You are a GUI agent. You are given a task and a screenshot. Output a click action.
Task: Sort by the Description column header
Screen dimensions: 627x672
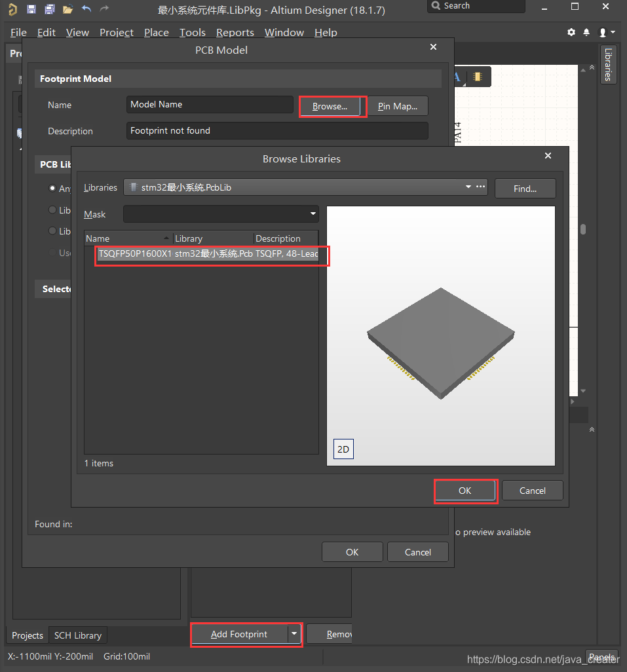tap(286, 238)
